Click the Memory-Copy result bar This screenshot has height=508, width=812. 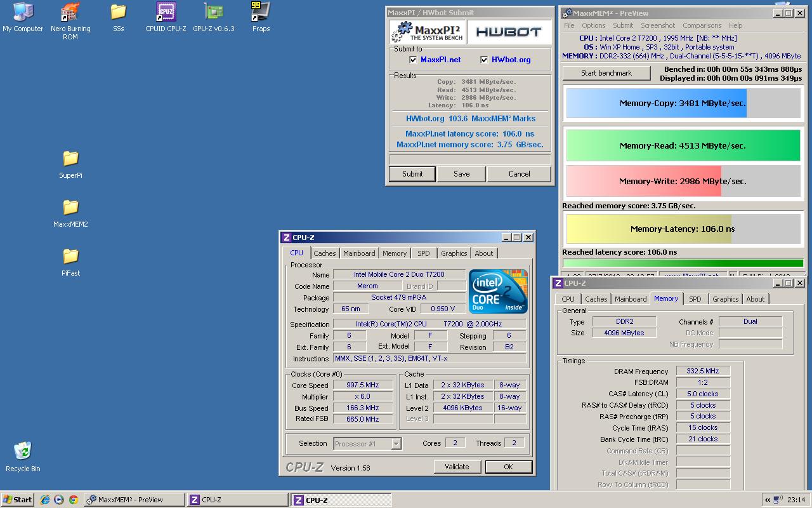click(x=683, y=103)
